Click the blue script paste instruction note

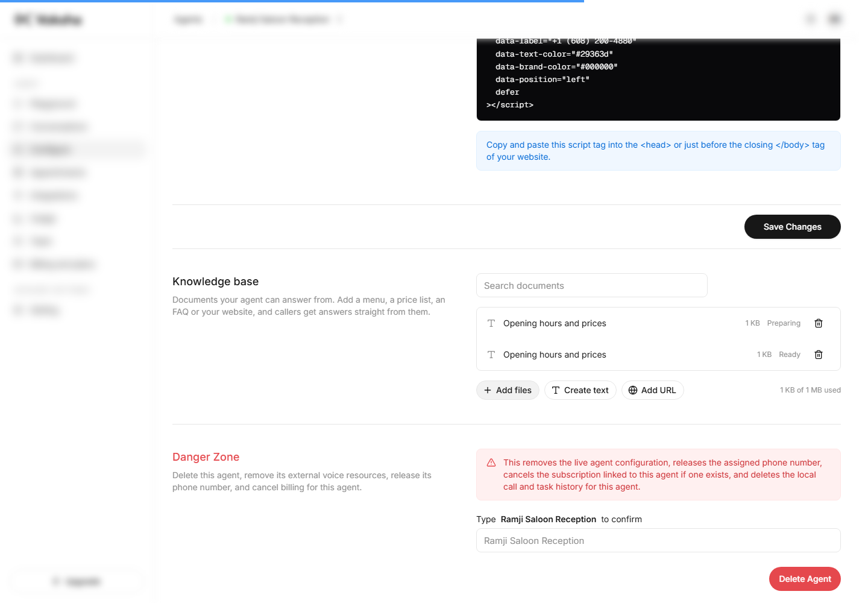[658, 151]
